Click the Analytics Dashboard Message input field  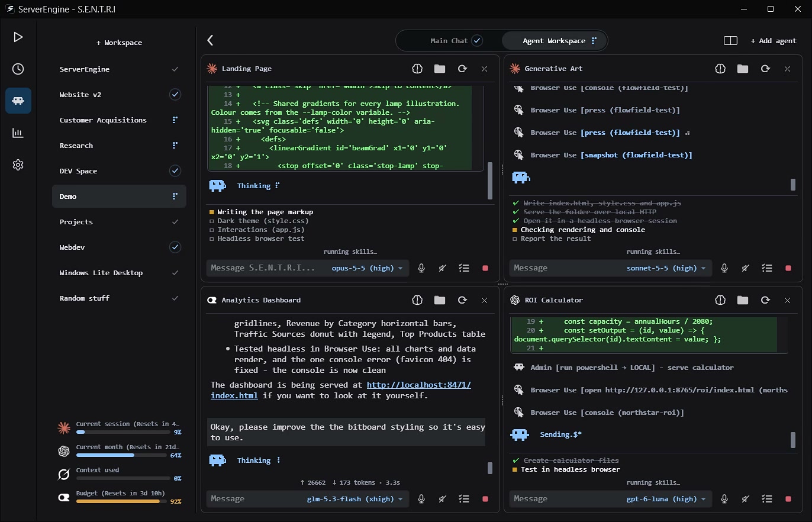coord(254,499)
